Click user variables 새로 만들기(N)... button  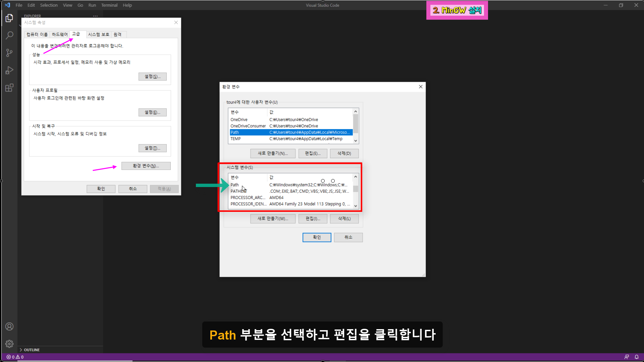click(x=272, y=154)
